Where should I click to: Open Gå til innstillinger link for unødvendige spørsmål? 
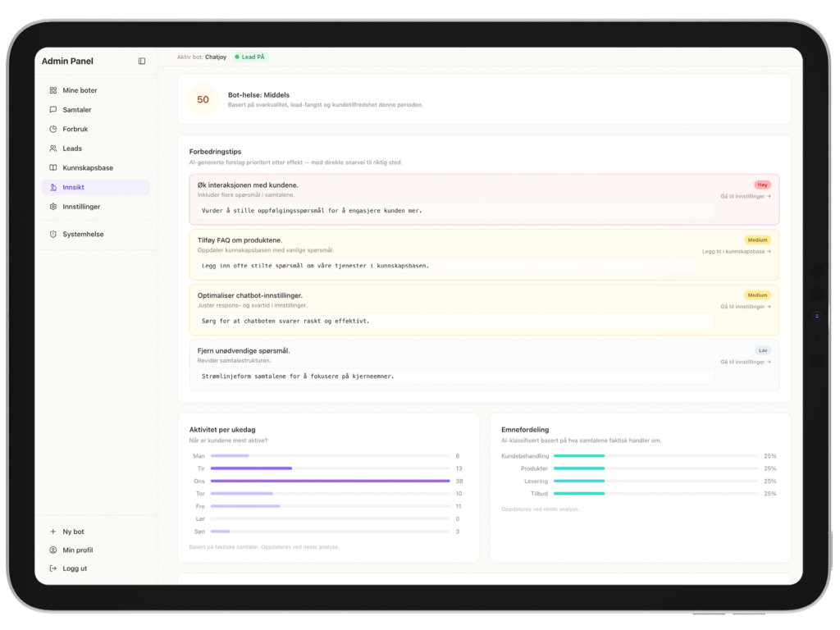point(745,362)
